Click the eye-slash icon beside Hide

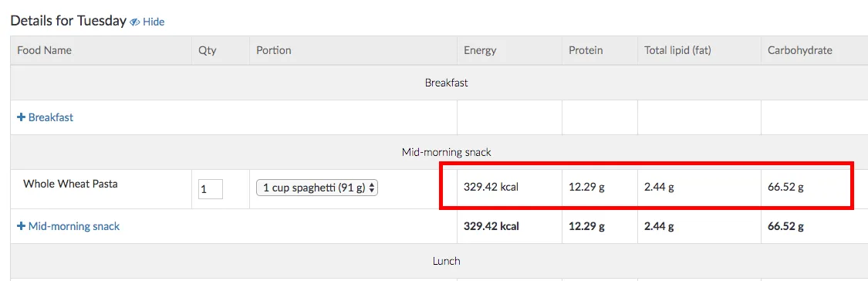click(x=135, y=22)
